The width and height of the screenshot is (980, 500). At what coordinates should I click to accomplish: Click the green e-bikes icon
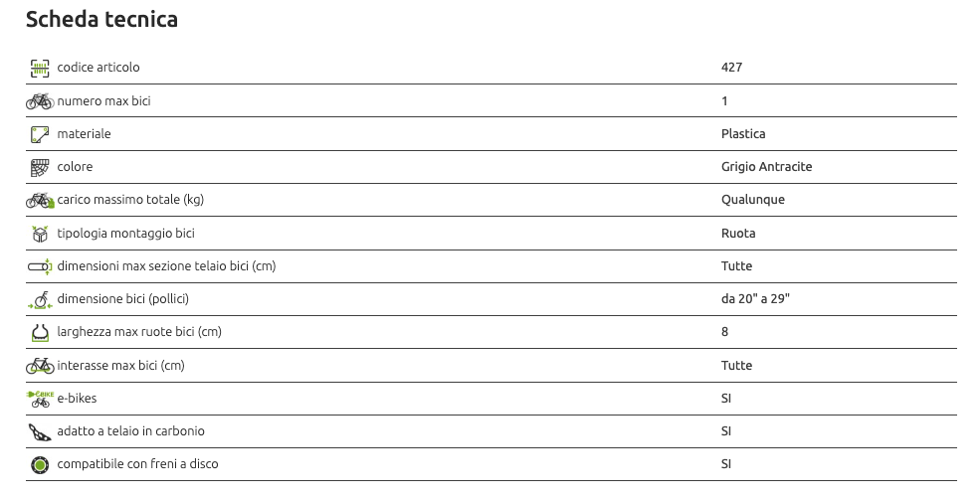pos(40,399)
